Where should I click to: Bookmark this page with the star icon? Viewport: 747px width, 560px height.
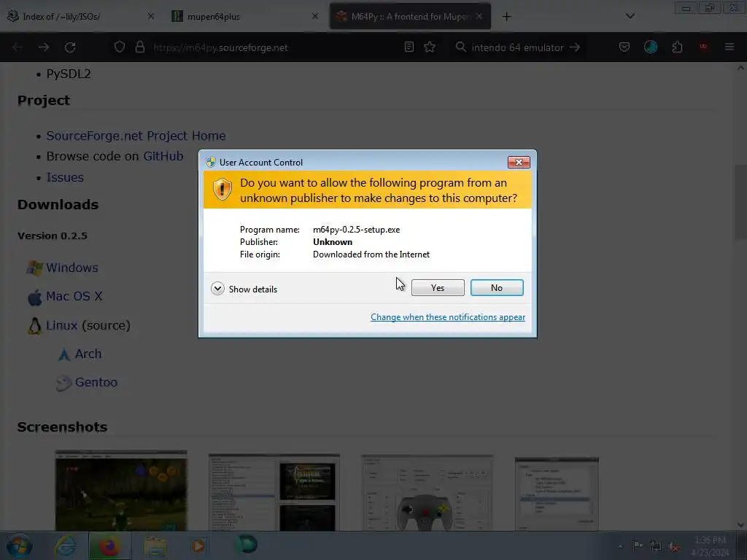(430, 47)
